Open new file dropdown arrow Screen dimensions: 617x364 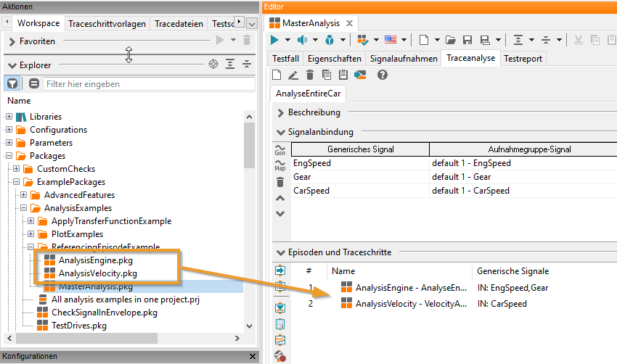(x=437, y=40)
